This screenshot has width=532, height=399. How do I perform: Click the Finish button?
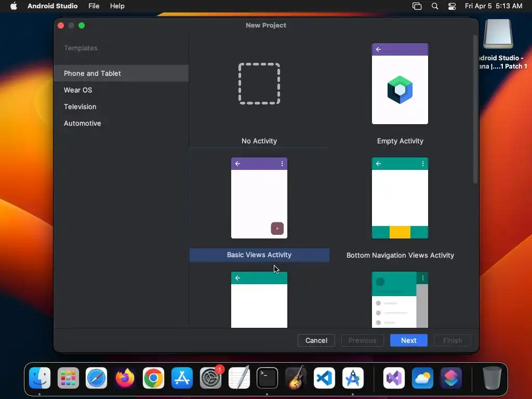click(x=453, y=340)
